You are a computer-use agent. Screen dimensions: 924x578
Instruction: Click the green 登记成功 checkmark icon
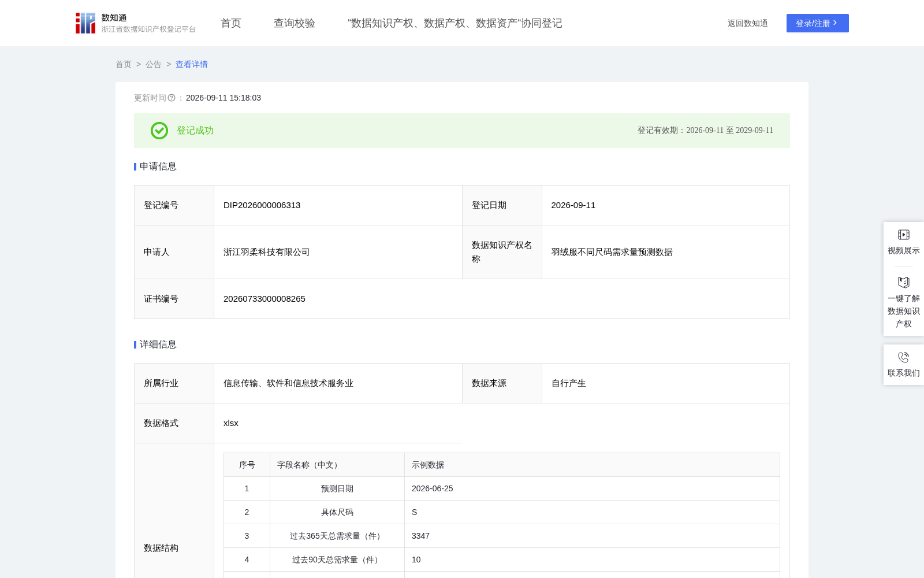click(x=159, y=131)
